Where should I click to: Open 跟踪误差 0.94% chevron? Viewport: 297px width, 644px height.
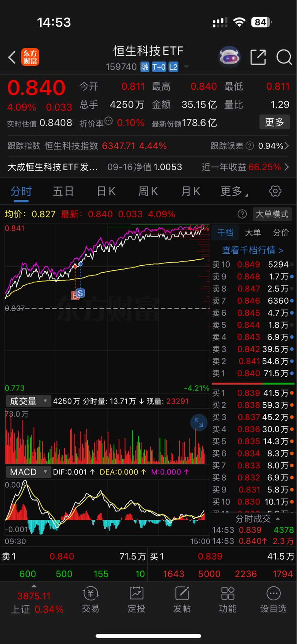pos(287,146)
